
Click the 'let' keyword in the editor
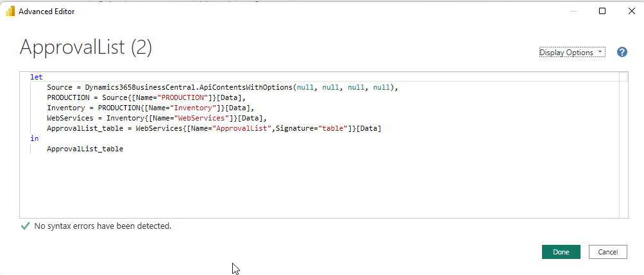click(x=37, y=77)
